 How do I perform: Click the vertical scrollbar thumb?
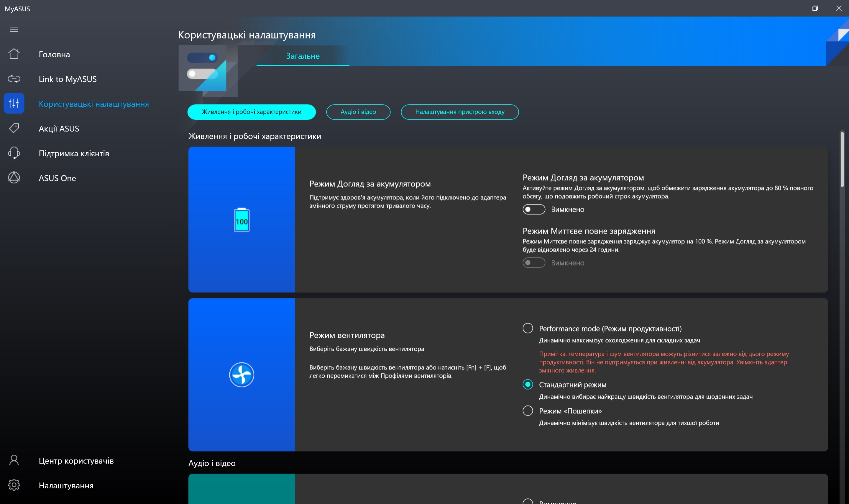tap(842, 160)
